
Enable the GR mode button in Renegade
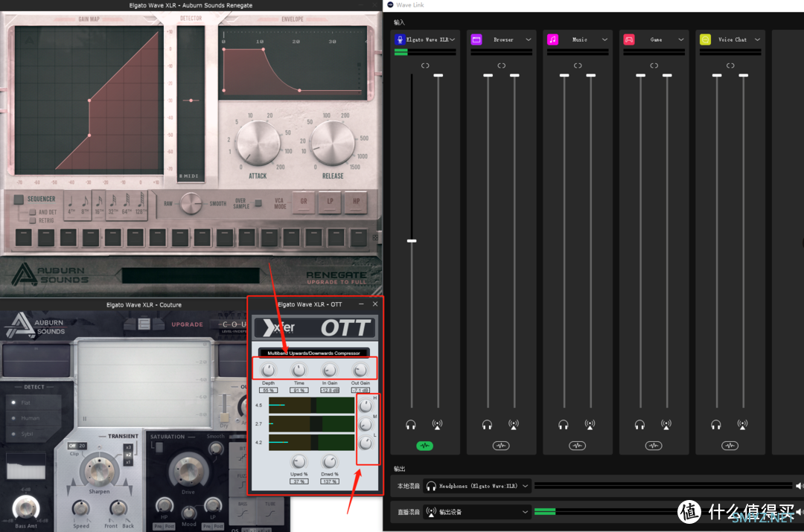pyautogui.click(x=304, y=202)
